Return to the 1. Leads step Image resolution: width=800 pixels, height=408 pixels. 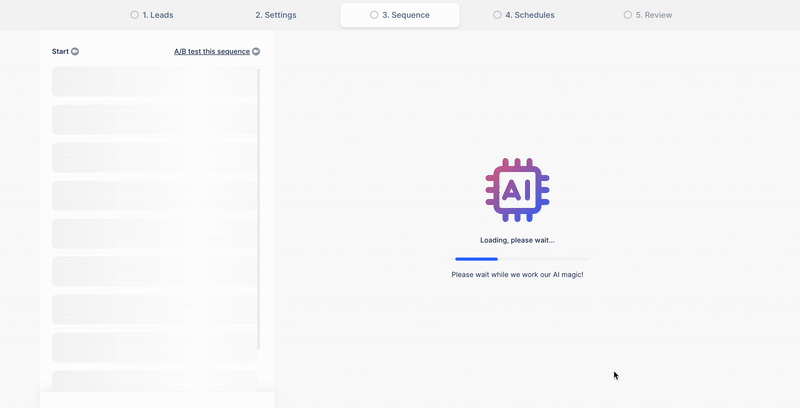157,15
